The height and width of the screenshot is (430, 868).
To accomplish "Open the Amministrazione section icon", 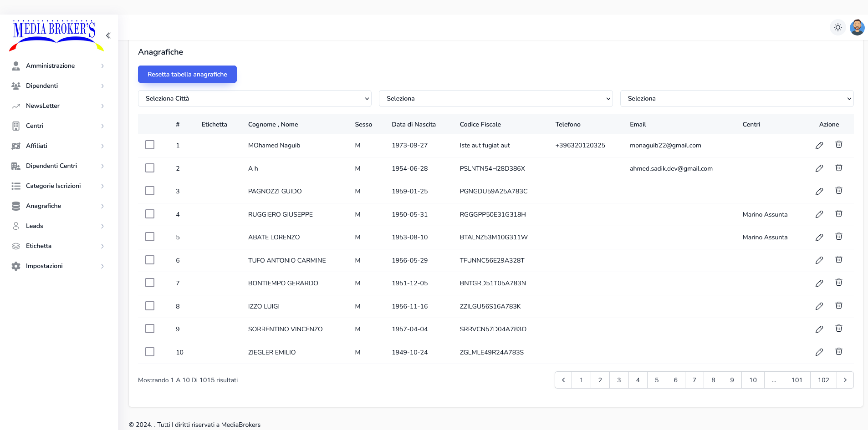I will [x=16, y=66].
